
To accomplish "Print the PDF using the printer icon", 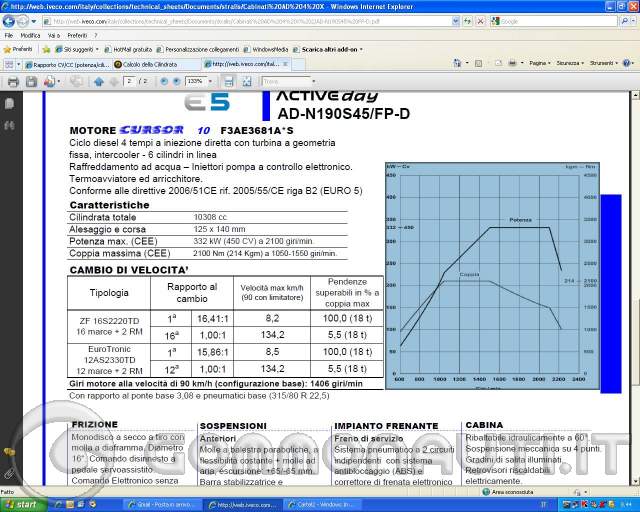I will click(13, 82).
